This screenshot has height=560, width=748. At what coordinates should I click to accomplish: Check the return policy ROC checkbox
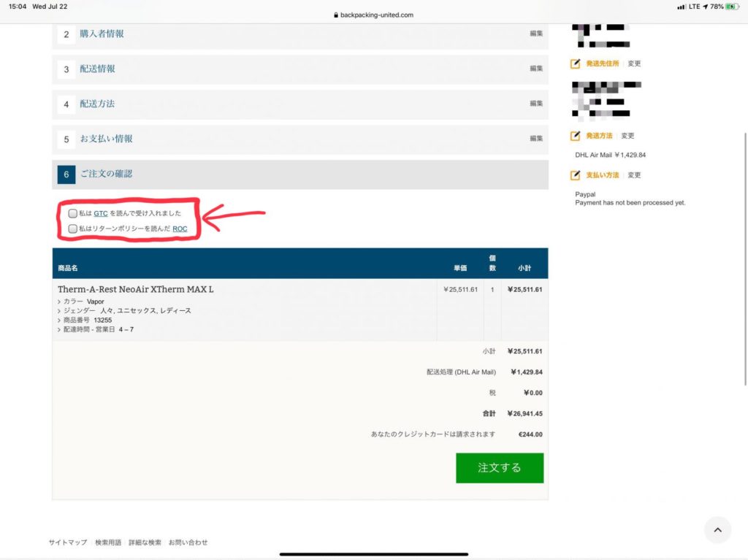click(72, 229)
